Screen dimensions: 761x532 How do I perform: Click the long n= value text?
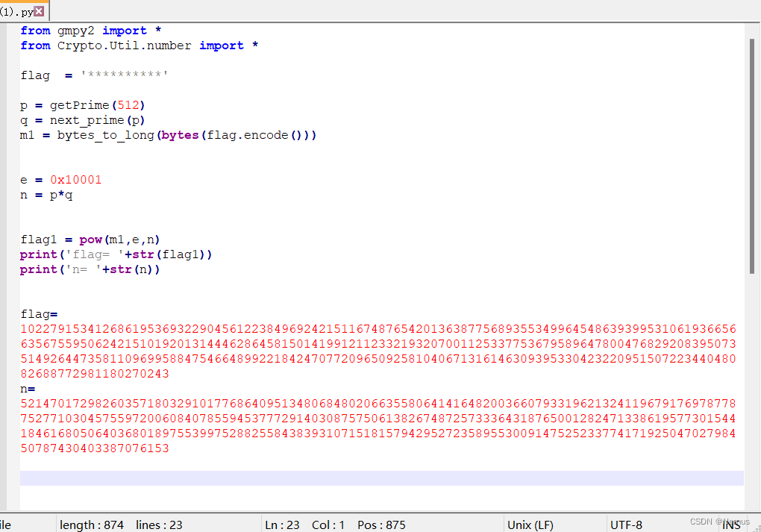(x=373, y=418)
